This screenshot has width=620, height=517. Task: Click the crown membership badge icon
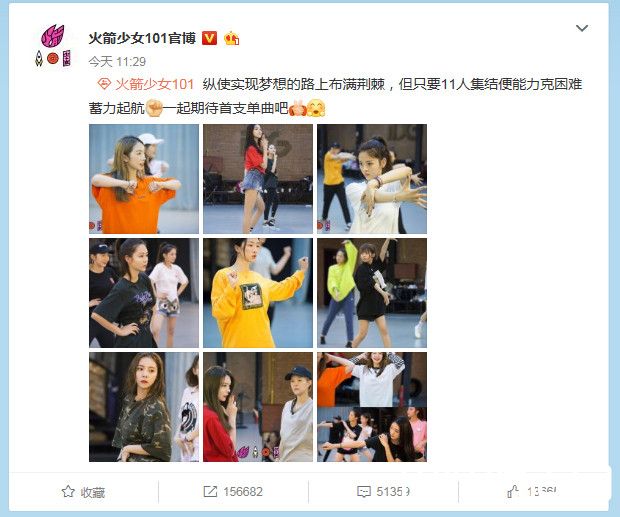[x=231, y=38]
